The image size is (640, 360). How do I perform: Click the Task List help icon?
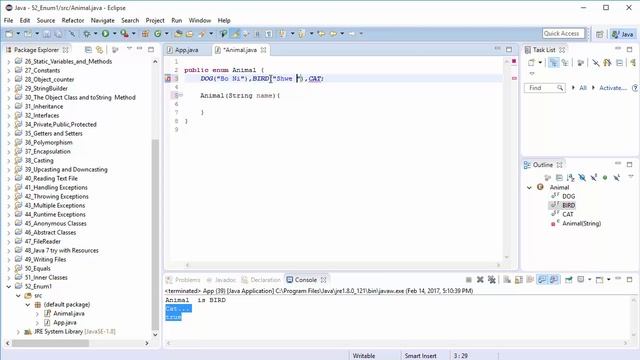tap(635, 88)
